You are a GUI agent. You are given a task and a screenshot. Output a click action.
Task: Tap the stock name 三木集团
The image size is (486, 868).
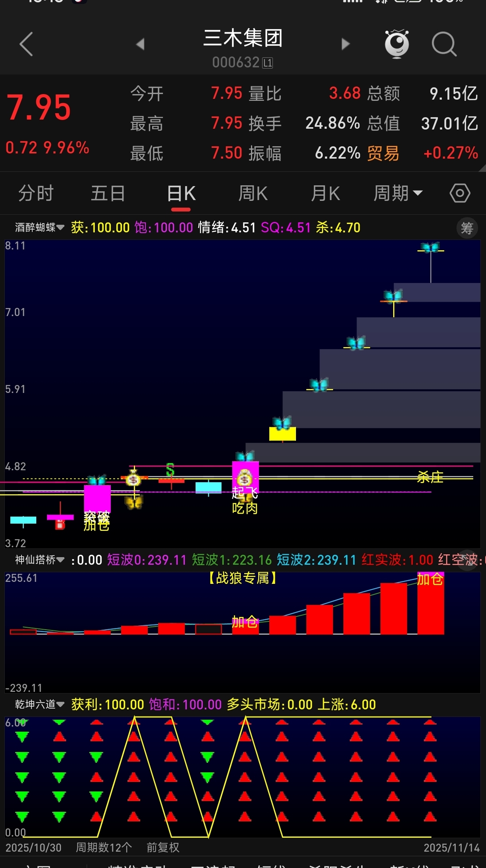tap(243, 38)
